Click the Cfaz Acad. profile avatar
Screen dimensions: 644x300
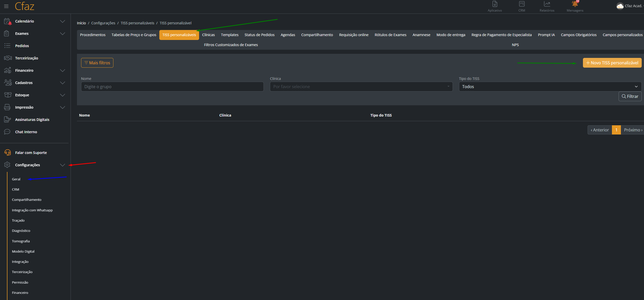[x=620, y=6]
